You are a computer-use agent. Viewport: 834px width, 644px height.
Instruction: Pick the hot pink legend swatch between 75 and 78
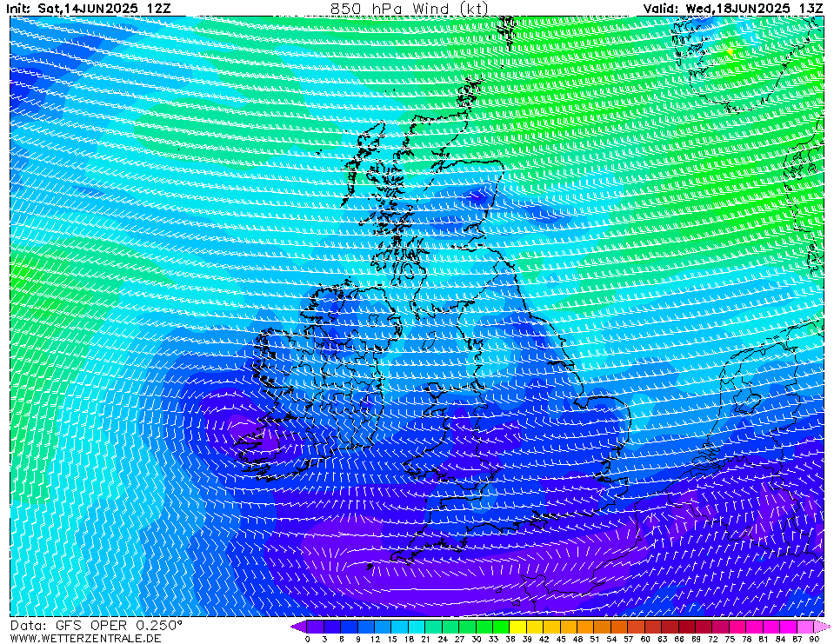point(737,627)
